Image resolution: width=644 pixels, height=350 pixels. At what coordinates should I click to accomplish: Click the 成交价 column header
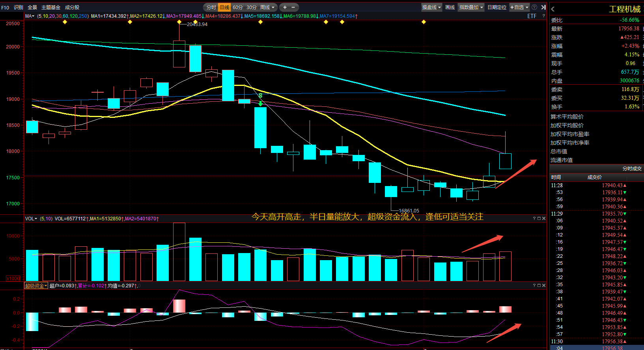[595, 177]
